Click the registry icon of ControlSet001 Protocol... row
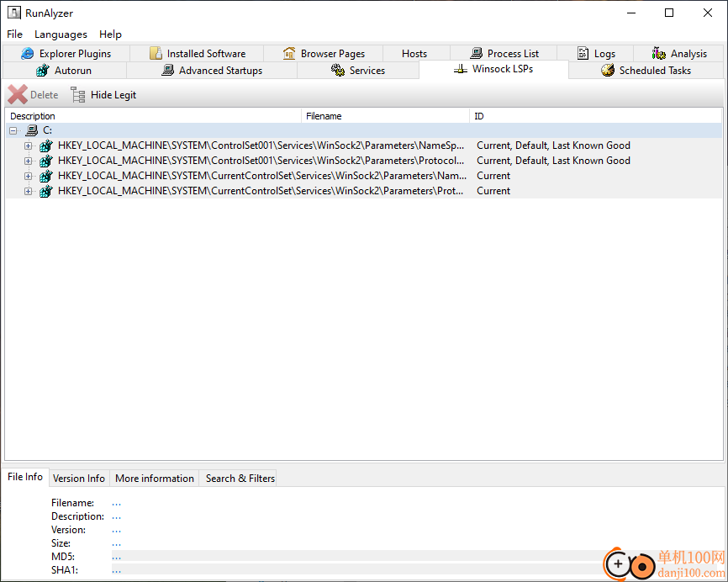The height and width of the screenshot is (582, 728). 46,161
